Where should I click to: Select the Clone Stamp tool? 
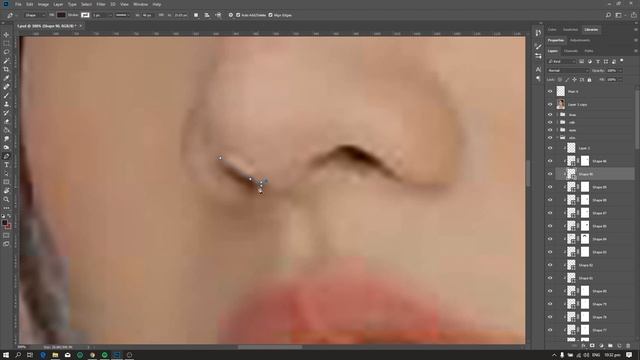point(6,104)
